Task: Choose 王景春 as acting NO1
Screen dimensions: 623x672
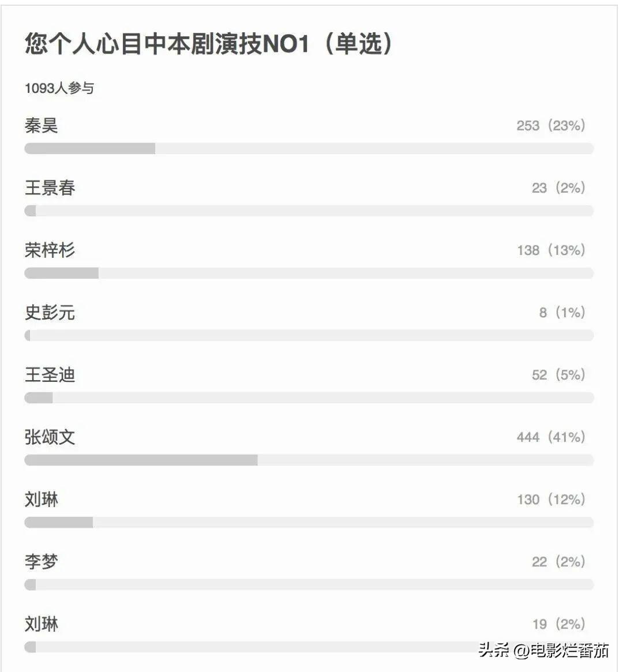Action: tap(50, 187)
